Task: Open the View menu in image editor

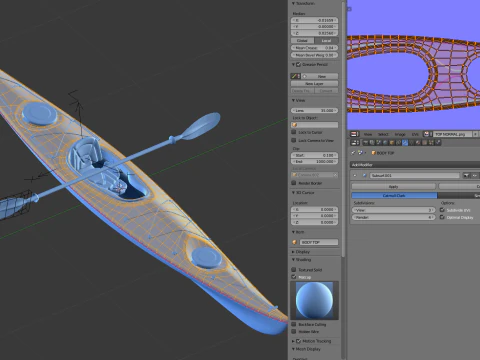Action: [x=368, y=134]
